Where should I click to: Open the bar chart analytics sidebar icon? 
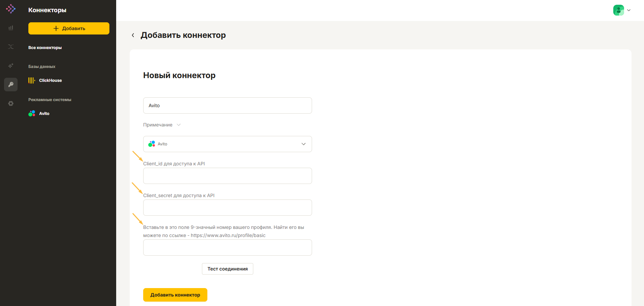(x=11, y=28)
